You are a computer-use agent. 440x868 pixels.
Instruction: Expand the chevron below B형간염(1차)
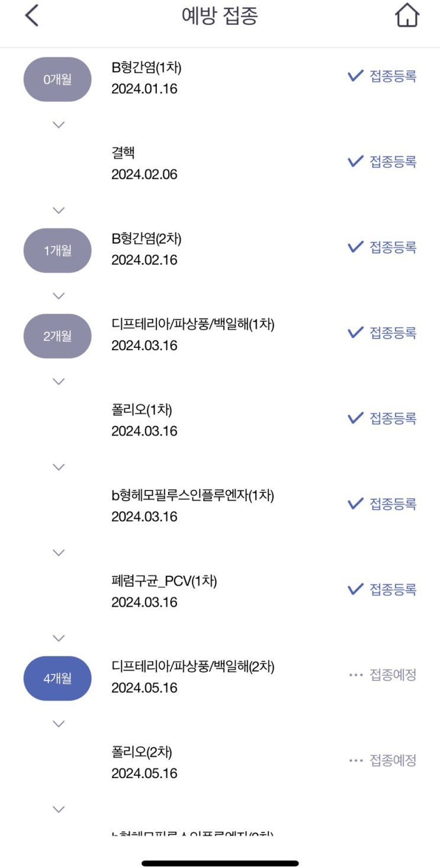[x=58, y=124]
